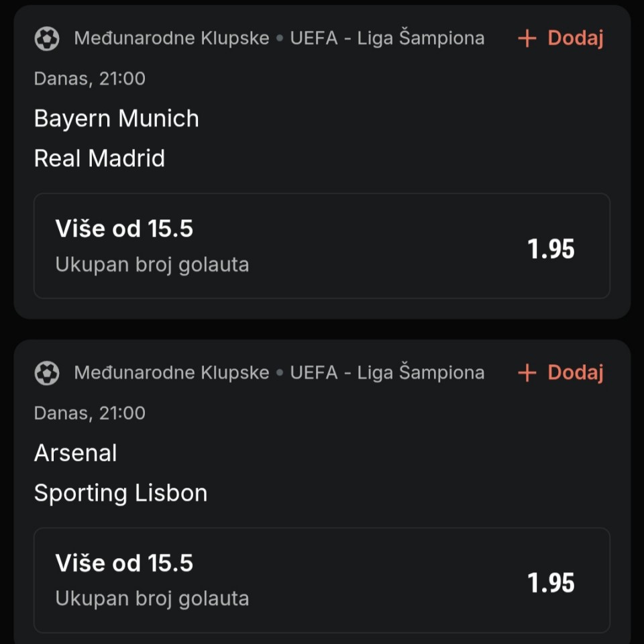Click soccer ball icon for Bayern Munich match
The height and width of the screenshot is (644, 644).
pos(47,39)
